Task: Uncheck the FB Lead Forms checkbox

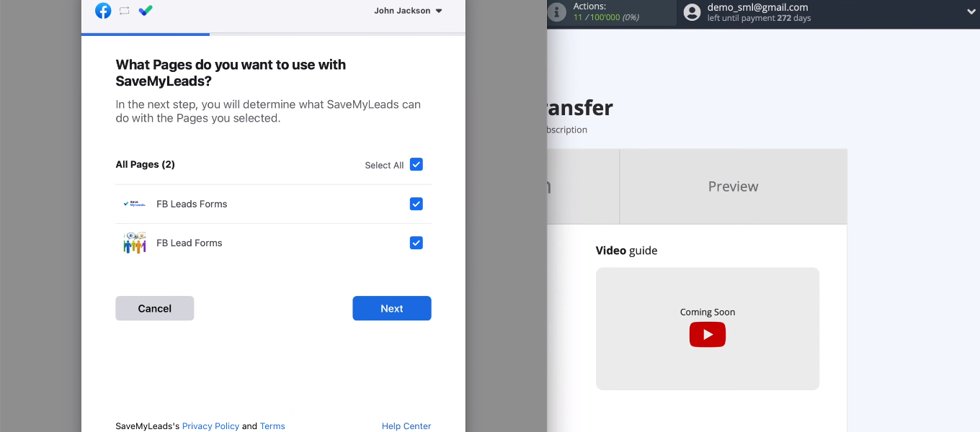Action: click(416, 243)
